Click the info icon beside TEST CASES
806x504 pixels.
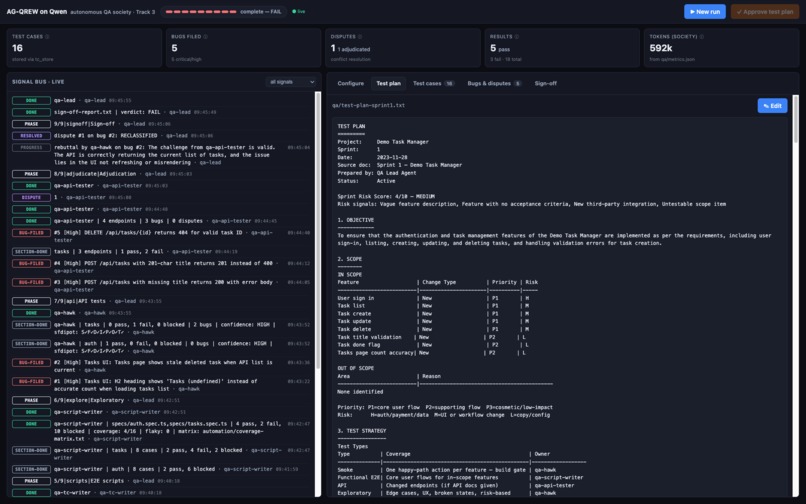[x=47, y=37]
